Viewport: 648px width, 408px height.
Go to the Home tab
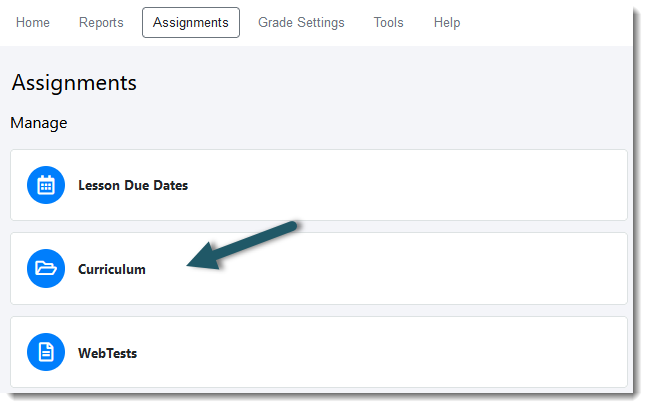tap(33, 22)
